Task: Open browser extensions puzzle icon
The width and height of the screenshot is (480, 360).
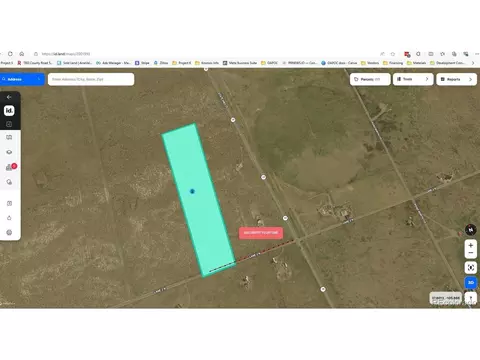Action: pos(418,54)
